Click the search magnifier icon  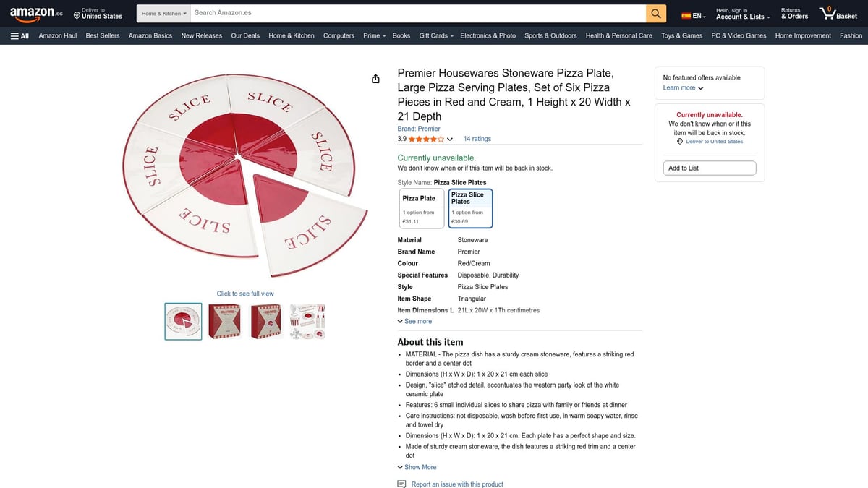click(655, 13)
